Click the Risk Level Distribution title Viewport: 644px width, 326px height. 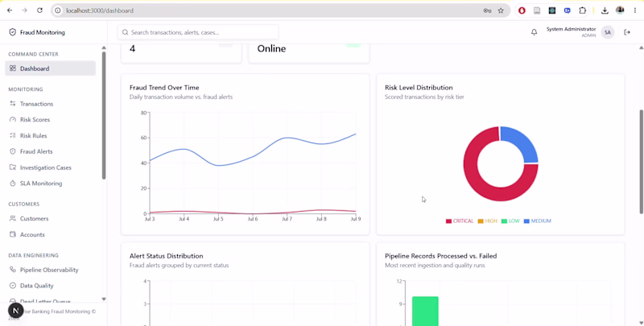[x=419, y=88]
